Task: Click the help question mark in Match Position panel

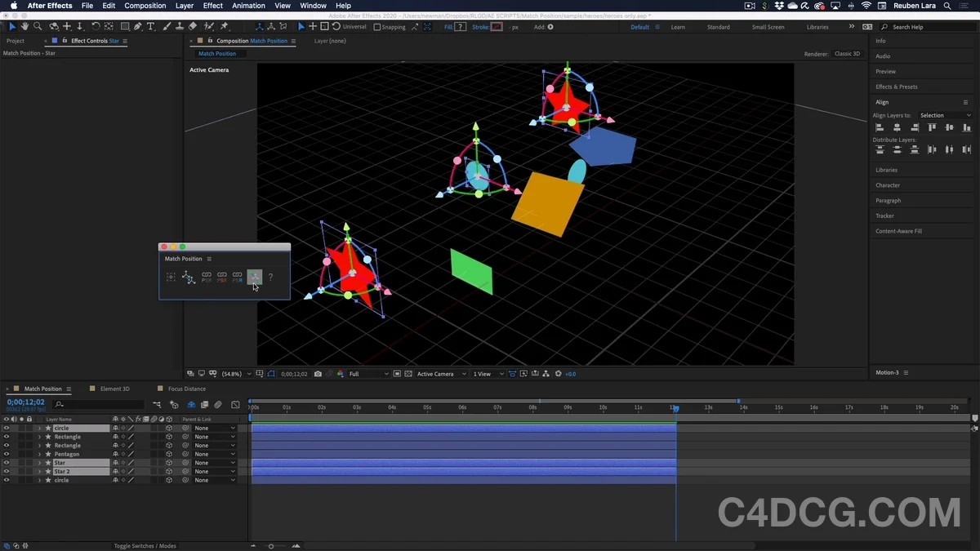Action: [270, 277]
